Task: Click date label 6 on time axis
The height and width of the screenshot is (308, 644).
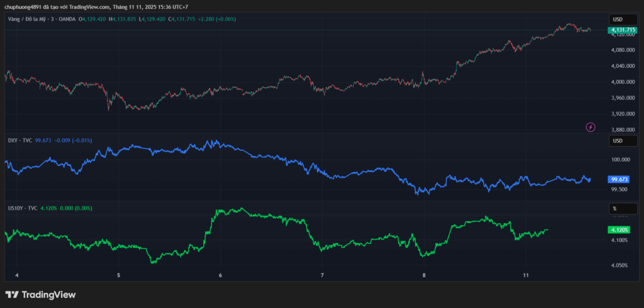Action: point(220,275)
